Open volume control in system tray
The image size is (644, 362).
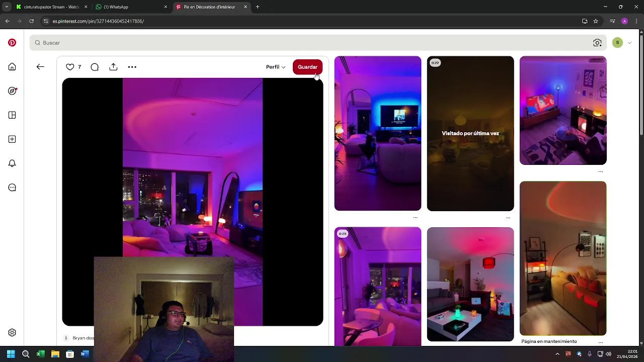tap(609, 354)
